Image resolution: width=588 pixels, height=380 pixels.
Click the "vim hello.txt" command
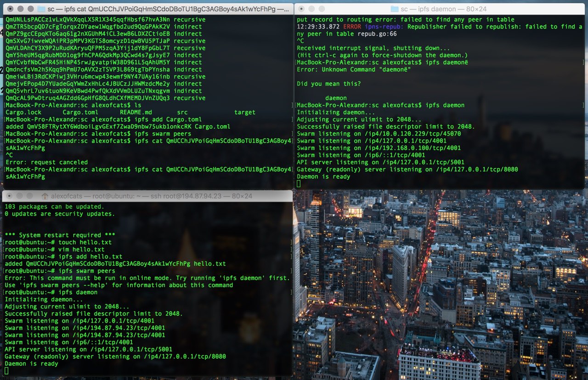(x=82, y=250)
